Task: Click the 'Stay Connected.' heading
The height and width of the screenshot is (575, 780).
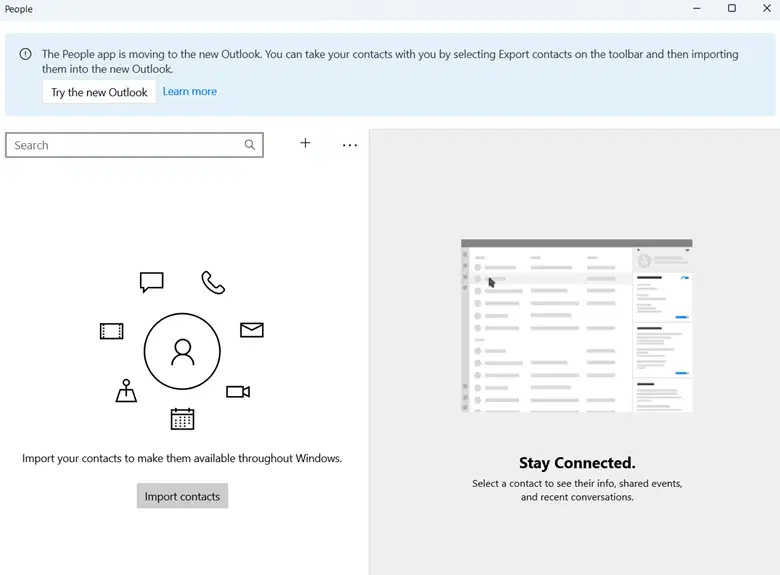Action: coord(577,463)
